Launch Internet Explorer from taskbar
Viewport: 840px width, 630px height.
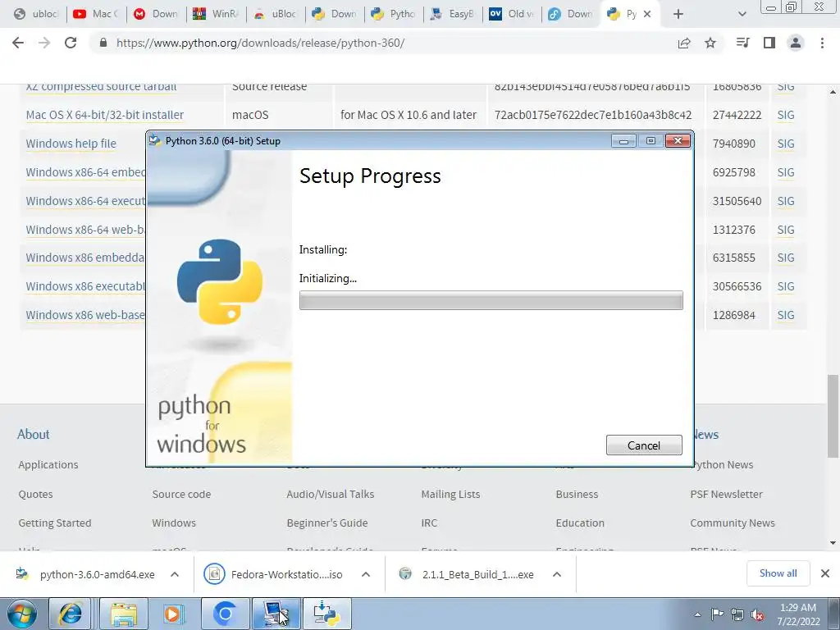coord(71,614)
